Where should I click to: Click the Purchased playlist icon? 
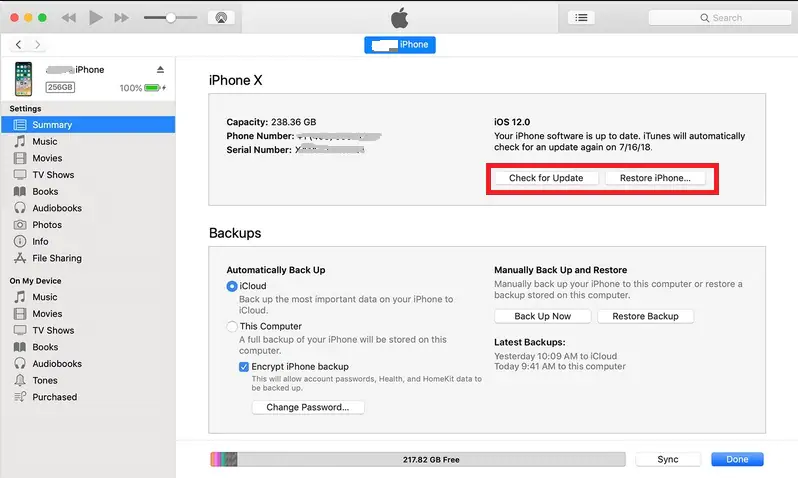(x=20, y=397)
